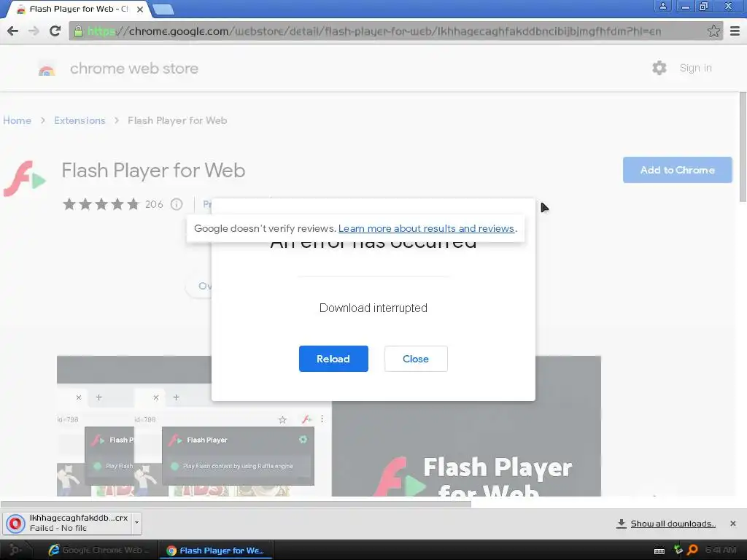Click the Sign in link
The height and width of the screenshot is (560, 747).
[695, 68]
